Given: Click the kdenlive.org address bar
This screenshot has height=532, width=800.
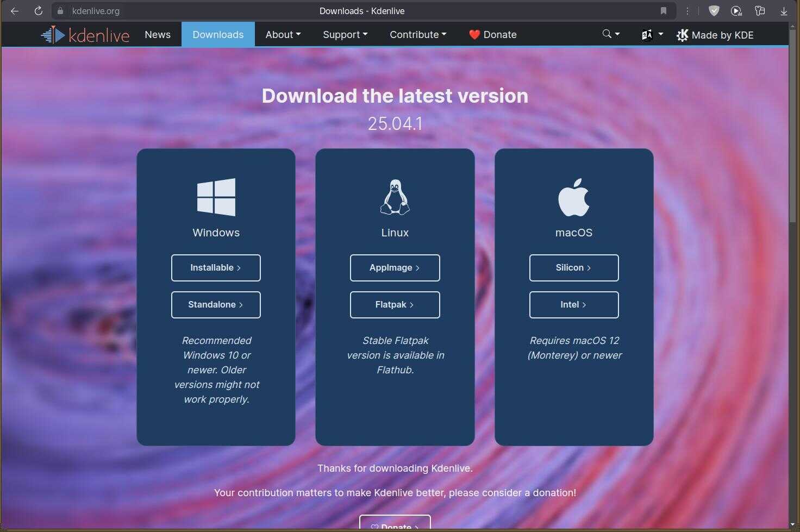Looking at the screenshot, I should pos(364,11).
